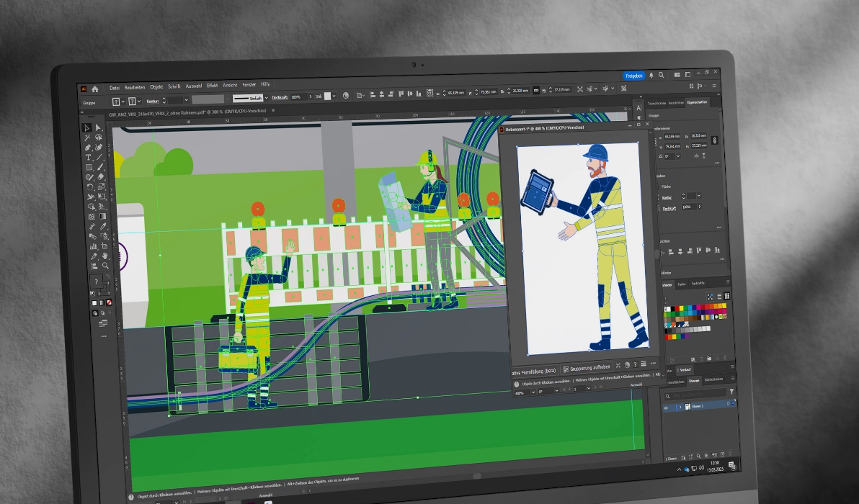
Task: Open the Stil swatch dropdown
Action: pos(334,96)
